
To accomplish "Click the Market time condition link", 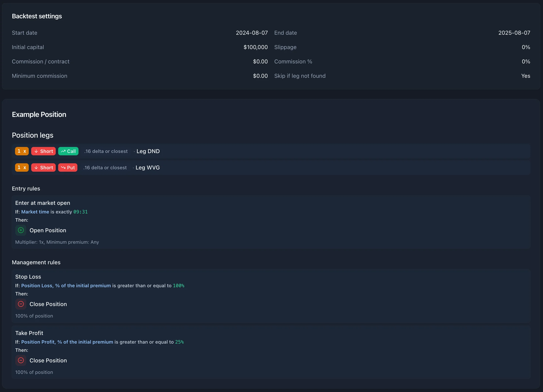I will tap(35, 212).
